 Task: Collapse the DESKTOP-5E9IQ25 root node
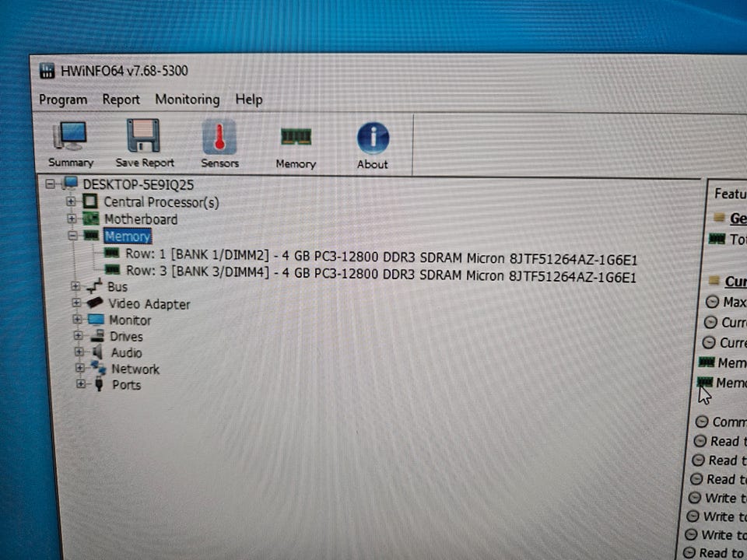pyautogui.click(x=50, y=184)
